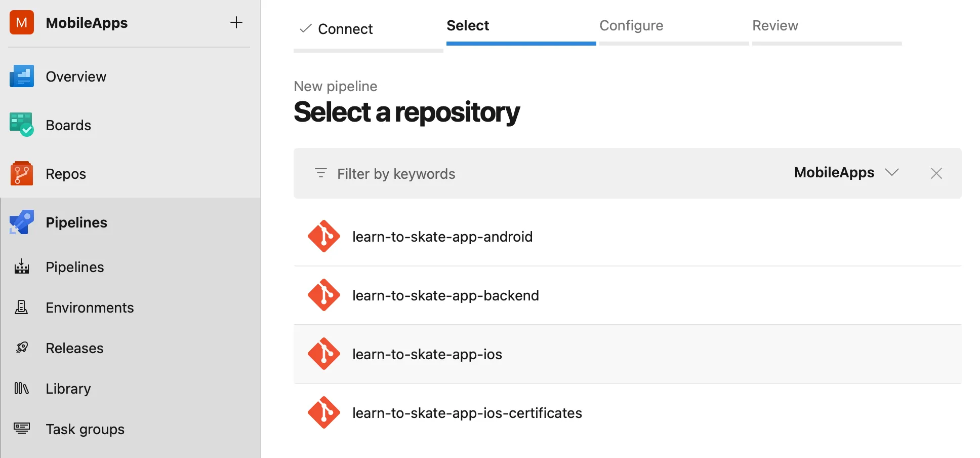This screenshot has height=458, width=980.
Task: Open the Review step
Action: (775, 25)
